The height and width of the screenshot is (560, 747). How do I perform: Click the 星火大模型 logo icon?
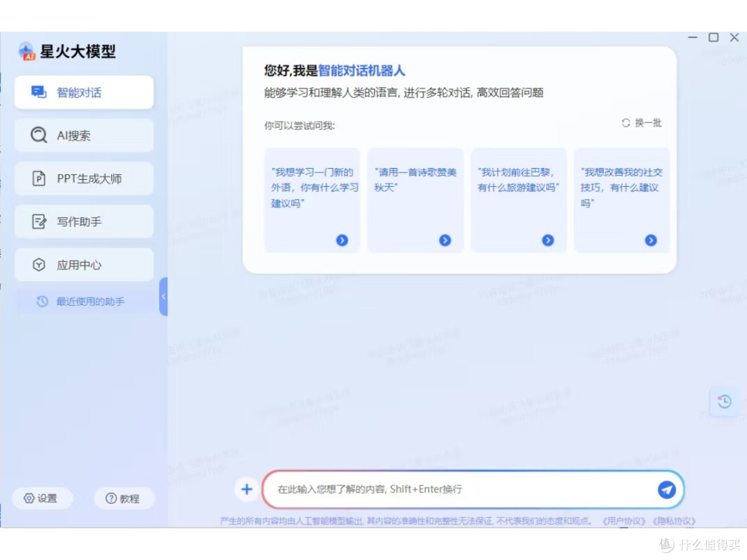(27, 51)
